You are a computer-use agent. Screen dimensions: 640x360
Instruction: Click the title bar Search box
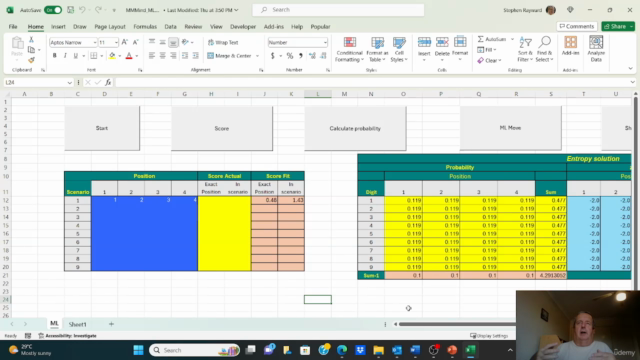coord(338,10)
